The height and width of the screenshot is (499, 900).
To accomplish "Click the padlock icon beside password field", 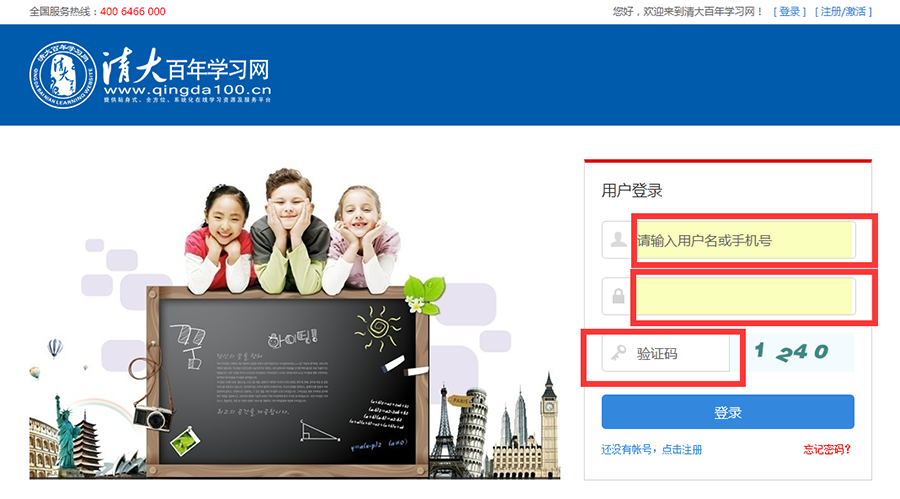I will [618, 296].
